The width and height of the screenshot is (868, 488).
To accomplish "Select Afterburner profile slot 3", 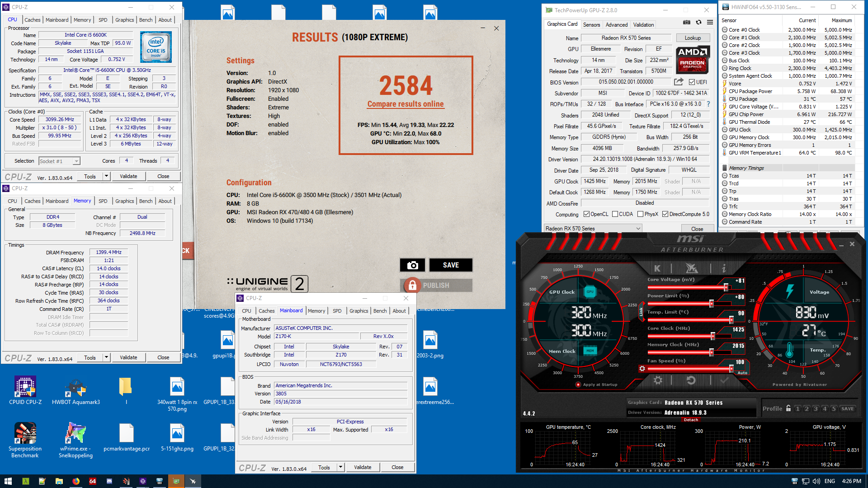I will click(x=816, y=408).
